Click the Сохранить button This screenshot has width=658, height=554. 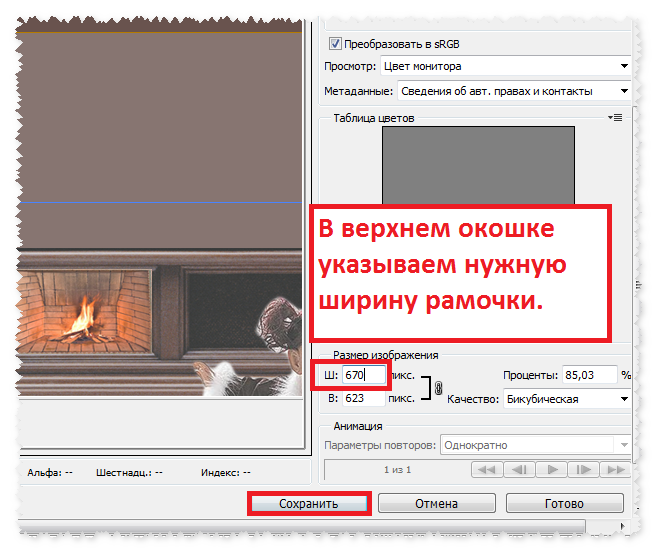[309, 503]
